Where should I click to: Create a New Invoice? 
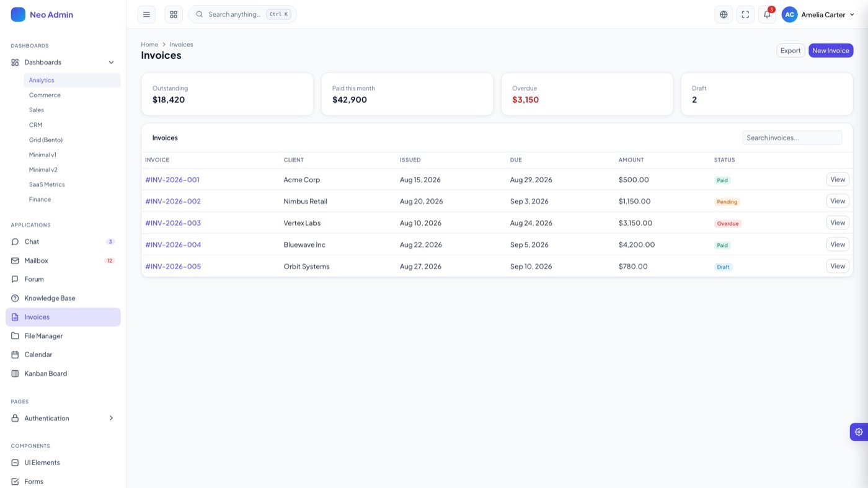click(x=831, y=50)
